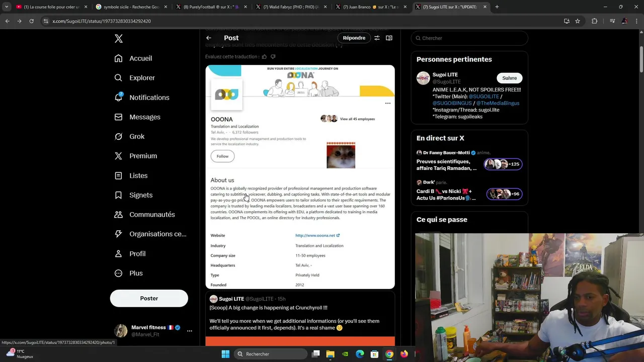Open the Premium X icon
The width and height of the screenshot is (644, 362).
coord(118,156)
